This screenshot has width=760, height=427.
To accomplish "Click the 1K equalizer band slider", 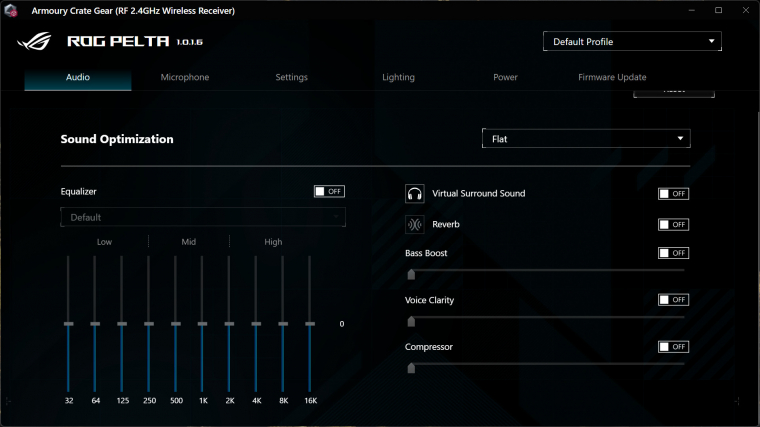I will (x=202, y=324).
